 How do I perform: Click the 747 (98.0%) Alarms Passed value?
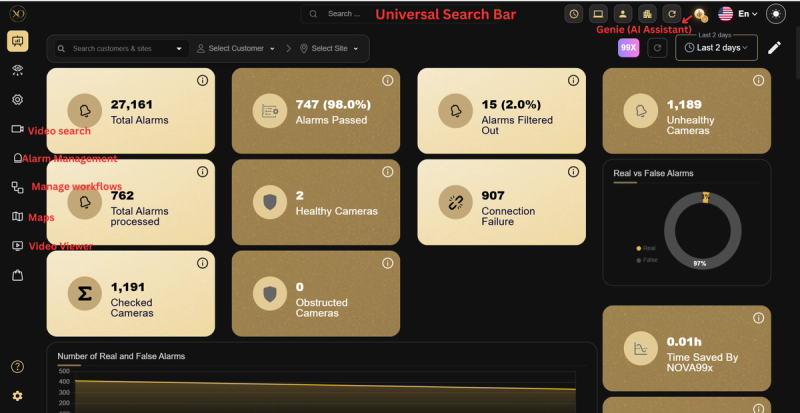click(x=333, y=105)
